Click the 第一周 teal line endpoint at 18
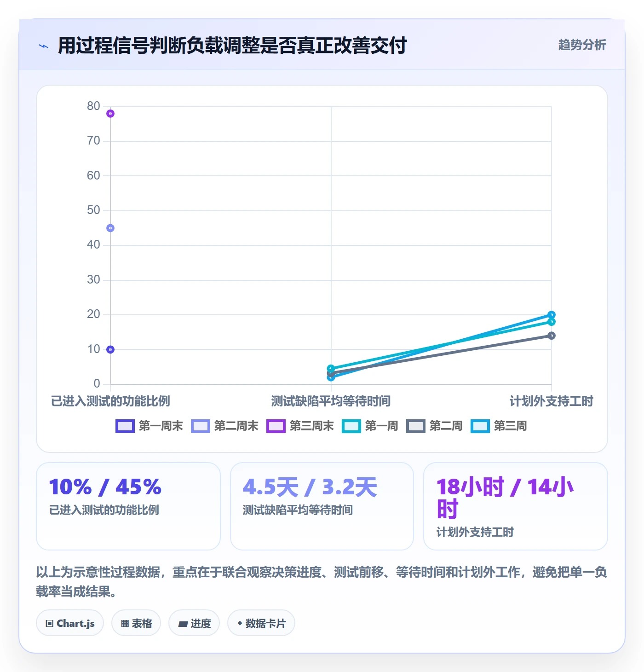 point(552,322)
